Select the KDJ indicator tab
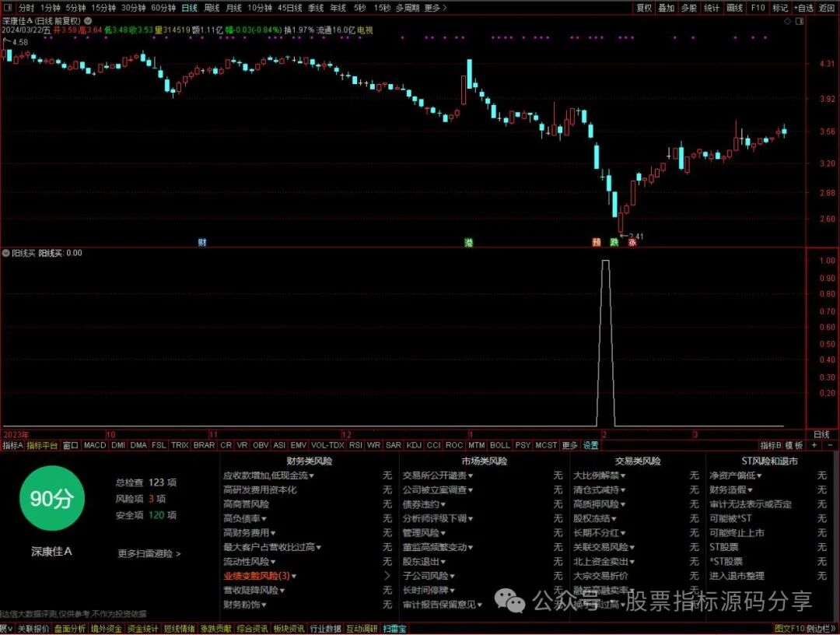Screen dimensions: 840x635 (x=414, y=445)
